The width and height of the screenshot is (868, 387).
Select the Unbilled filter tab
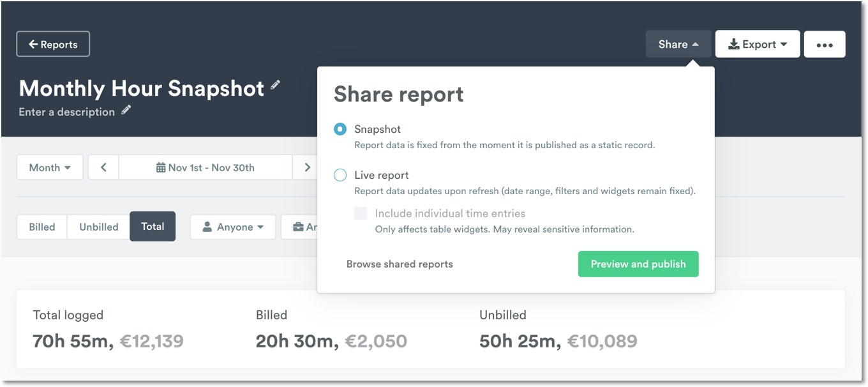(98, 227)
